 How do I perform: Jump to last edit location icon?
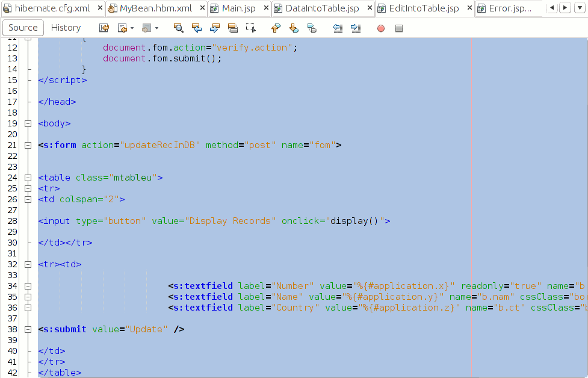(104, 28)
